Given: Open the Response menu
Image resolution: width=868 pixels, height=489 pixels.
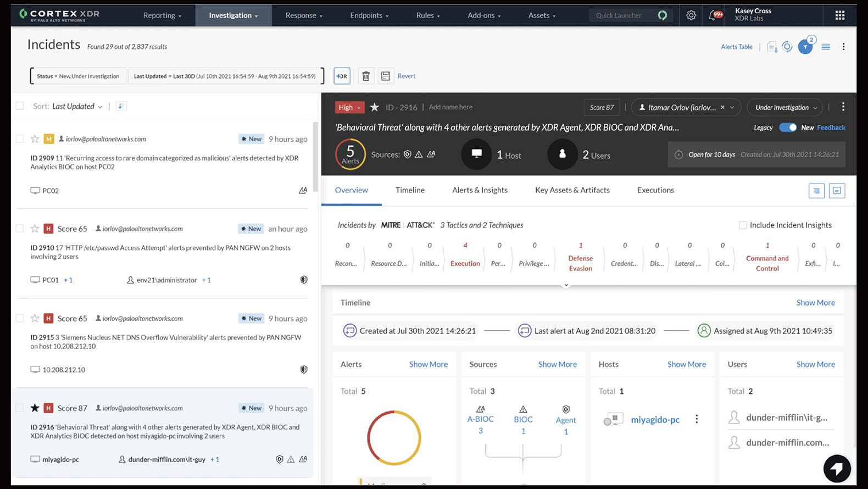Looking at the screenshot, I should point(304,15).
